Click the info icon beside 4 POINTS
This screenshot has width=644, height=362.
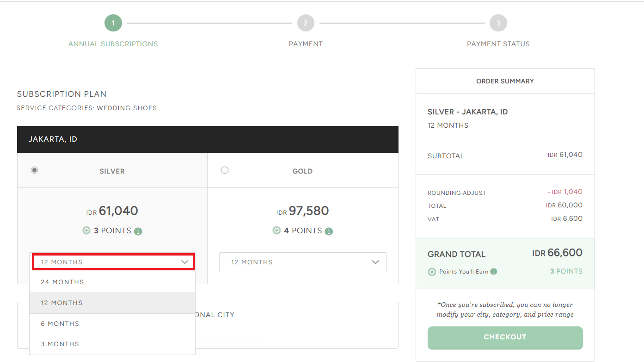[329, 231]
